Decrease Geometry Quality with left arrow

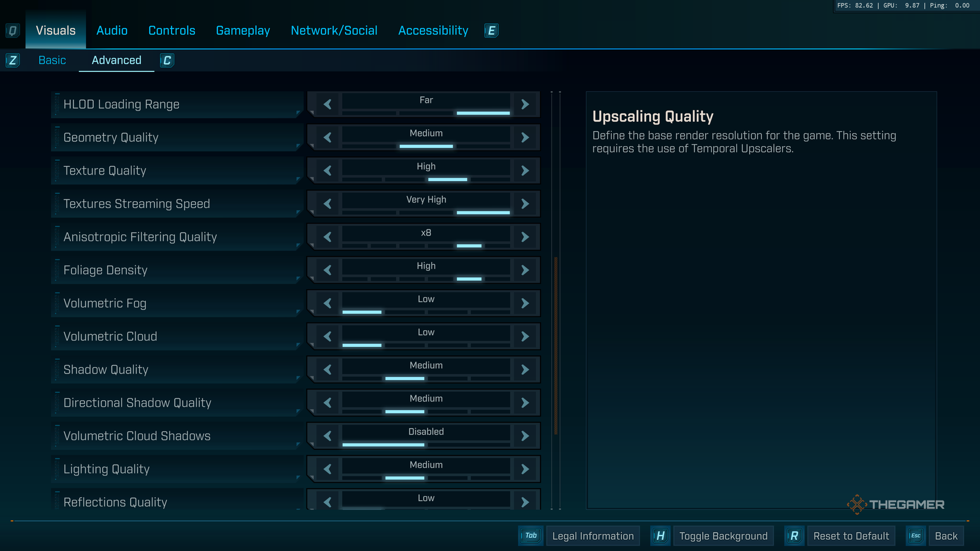click(327, 138)
